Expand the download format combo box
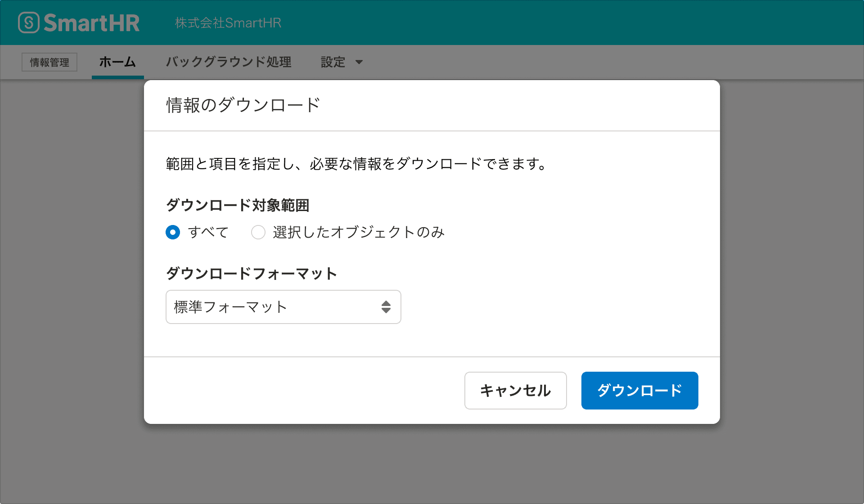Viewport: 864px width, 504px height. (x=283, y=307)
